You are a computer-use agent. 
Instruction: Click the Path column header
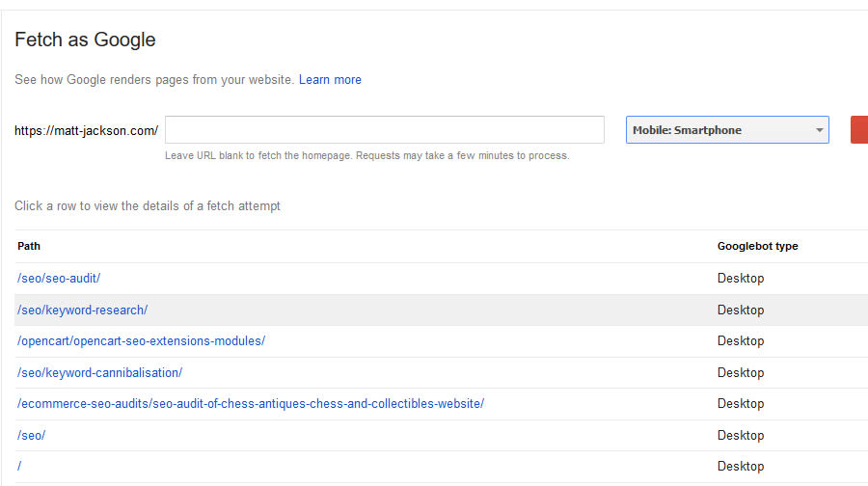click(29, 246)
